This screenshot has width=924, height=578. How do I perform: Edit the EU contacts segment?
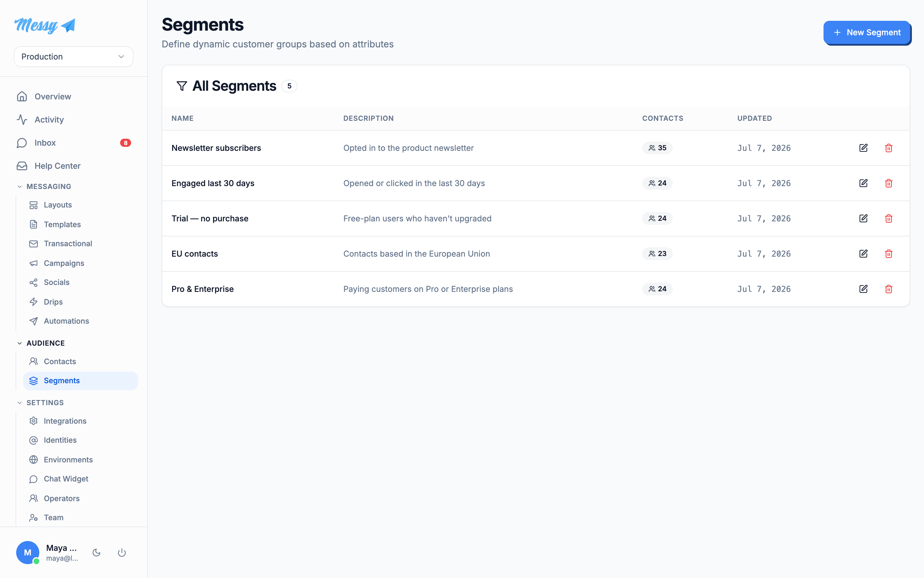(863, 254)
